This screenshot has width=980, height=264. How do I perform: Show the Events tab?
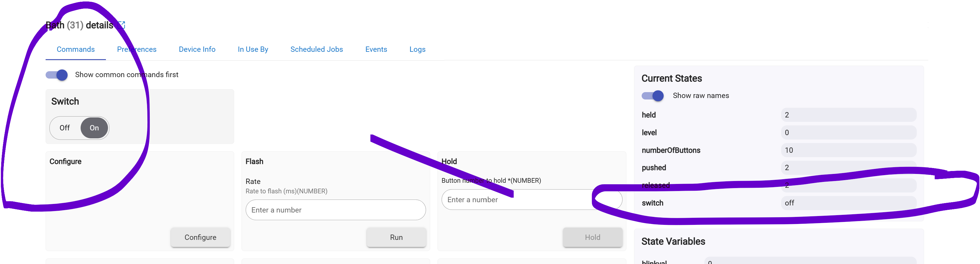376,49
